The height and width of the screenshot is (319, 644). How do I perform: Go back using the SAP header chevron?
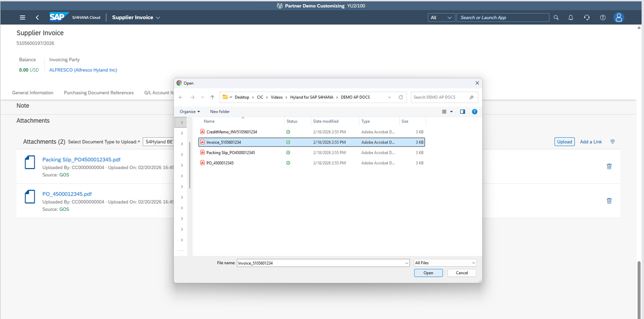[37, 17]
